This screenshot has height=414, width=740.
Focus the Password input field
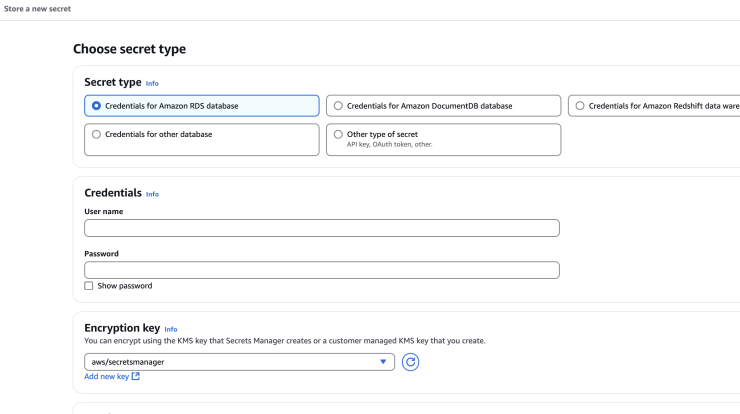[322, 270]
